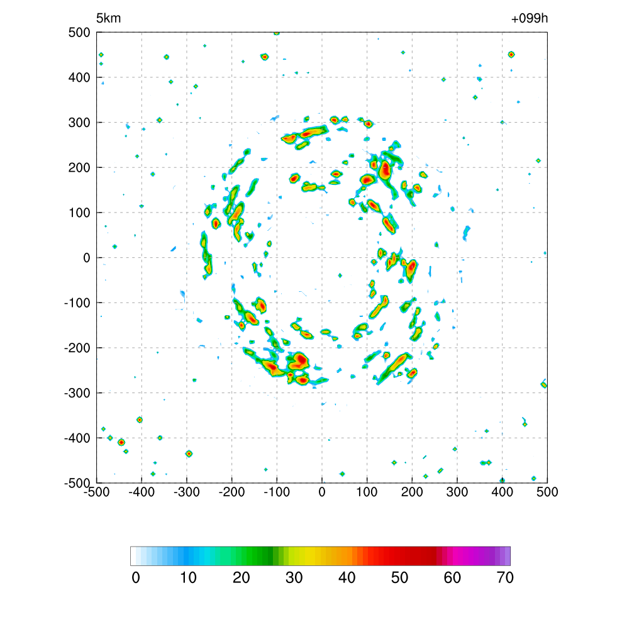This screenshot has height=644, width=644.
Task: Click the colorbar label '70'
Action: pos(505,578)
